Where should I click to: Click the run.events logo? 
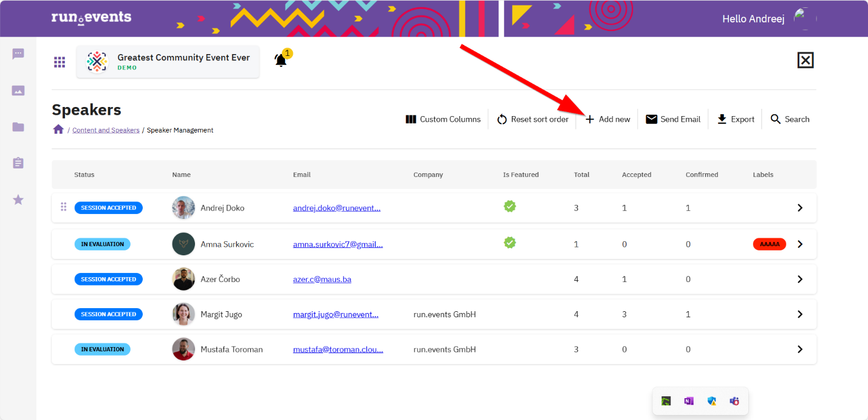point(91,18)
